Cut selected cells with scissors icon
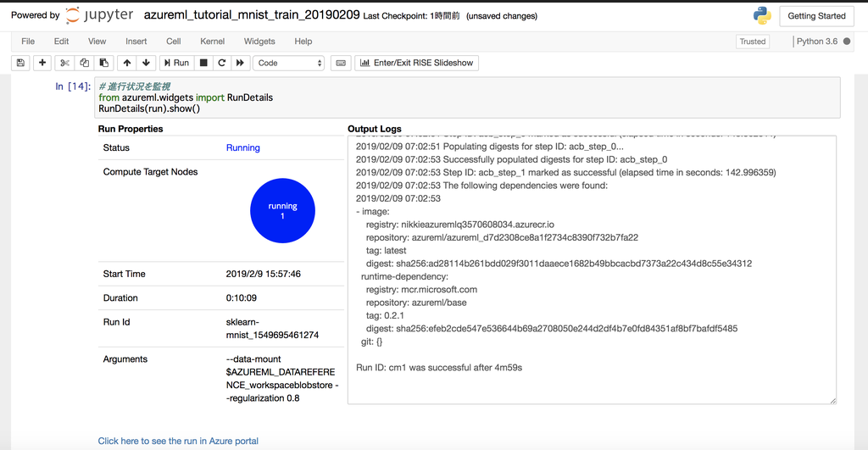 click(64, 63)
